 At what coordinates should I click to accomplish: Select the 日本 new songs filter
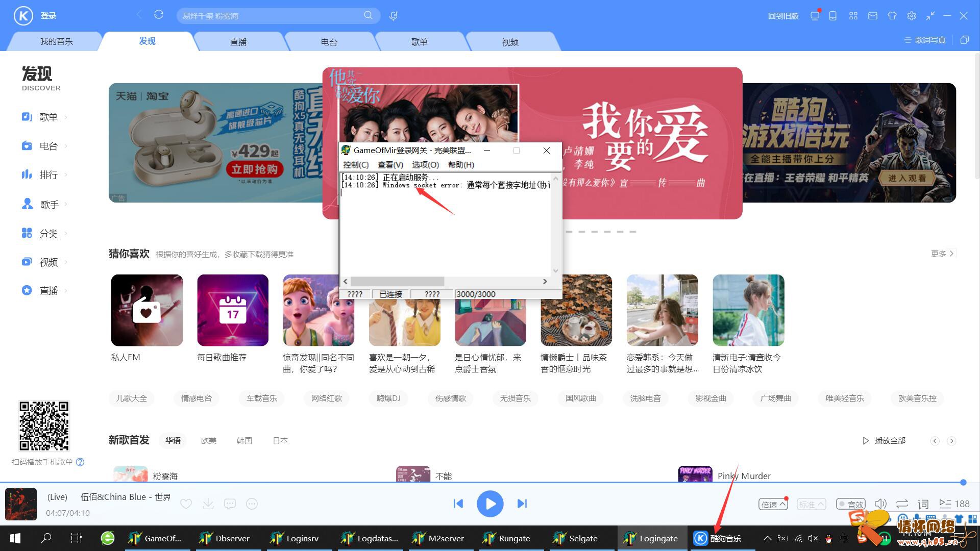coord(280,440)
